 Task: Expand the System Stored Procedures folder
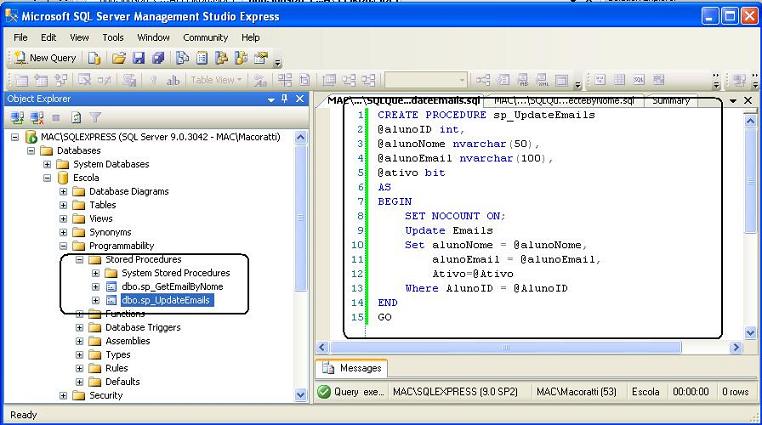(x=96, y=273)
